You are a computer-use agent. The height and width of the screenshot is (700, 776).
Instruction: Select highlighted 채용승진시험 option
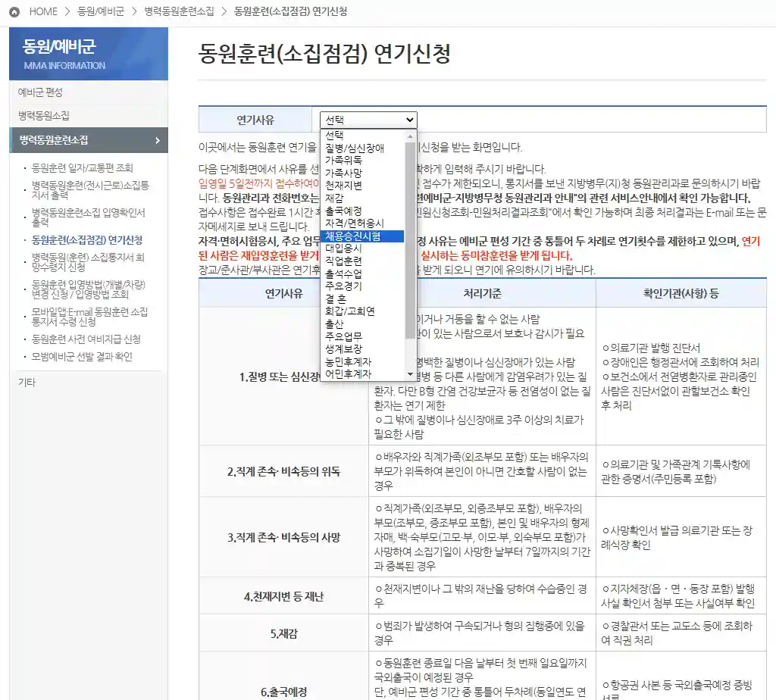click(x=362, y=236)
